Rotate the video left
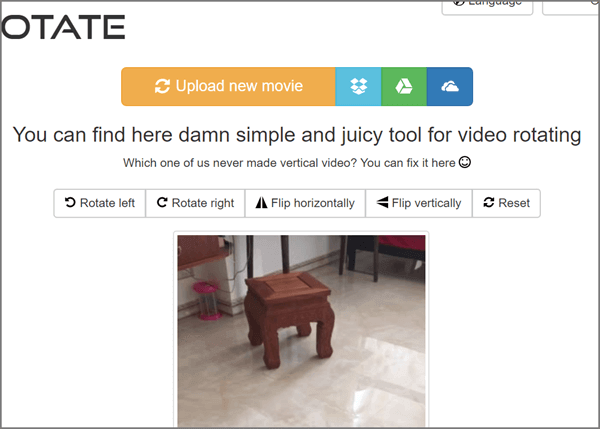Viewport: 600px width, 429px height. pos(99,203)
